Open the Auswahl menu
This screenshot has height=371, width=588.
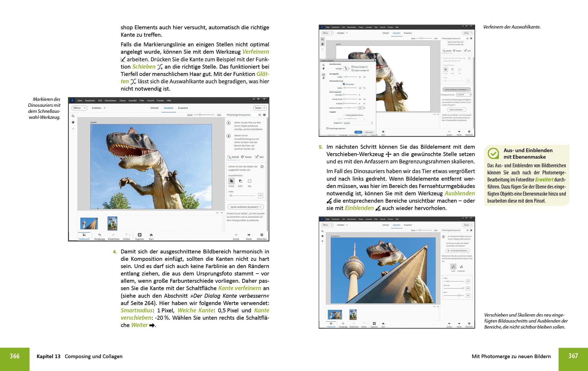pos(133,101)
